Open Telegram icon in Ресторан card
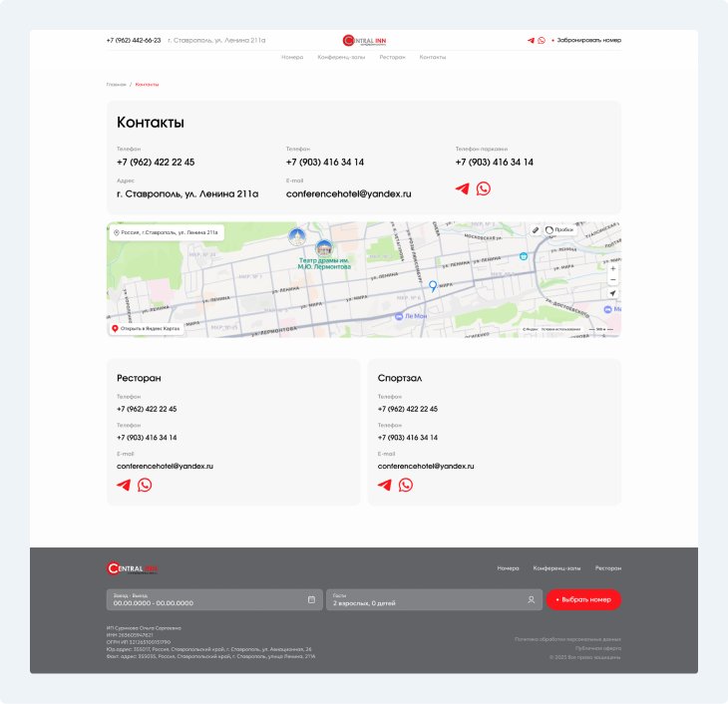 click(124, 485)
